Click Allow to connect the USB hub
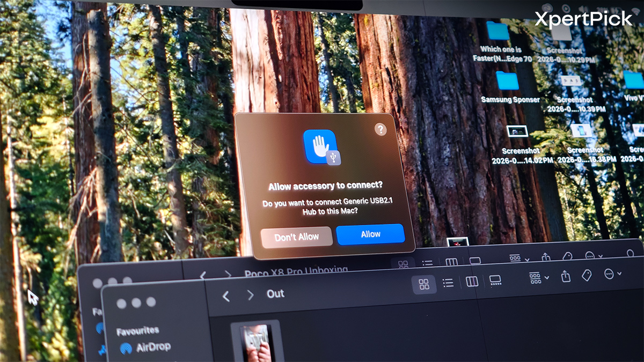The height and width of the screenshot is (362, 644). tap(370, 234)
